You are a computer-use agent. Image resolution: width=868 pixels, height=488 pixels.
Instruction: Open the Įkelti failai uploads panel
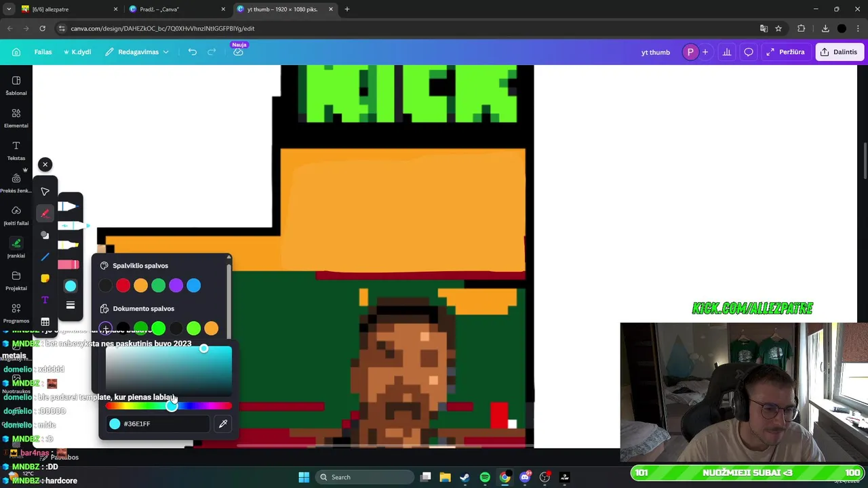click(x=16, y=216)
